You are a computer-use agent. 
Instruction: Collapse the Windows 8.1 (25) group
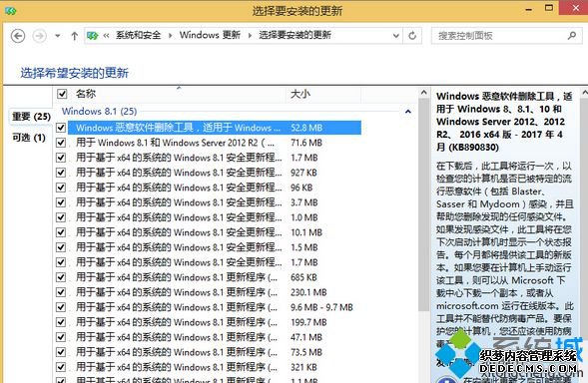coord(408,112)
